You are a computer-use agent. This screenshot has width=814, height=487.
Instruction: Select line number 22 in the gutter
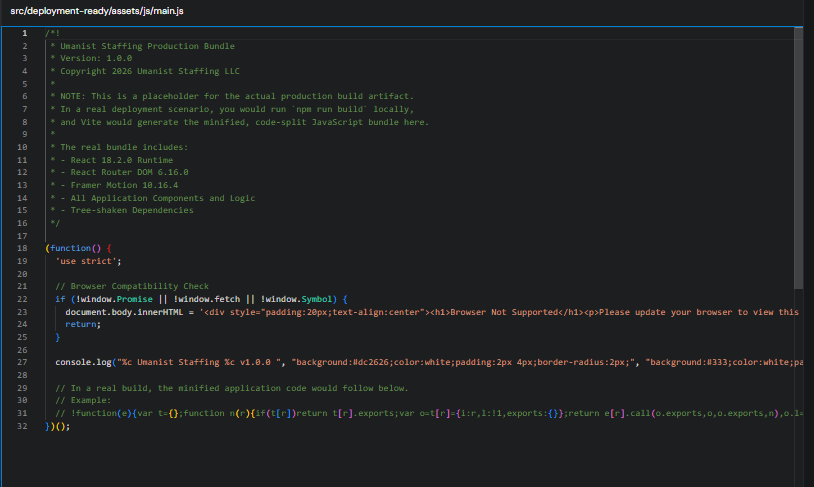(x=22, y=299)
